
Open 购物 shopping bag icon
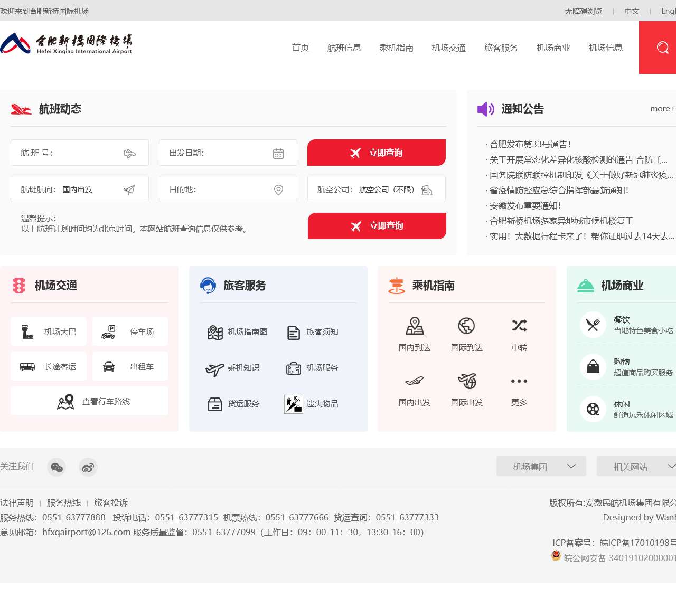coord(593,367)
